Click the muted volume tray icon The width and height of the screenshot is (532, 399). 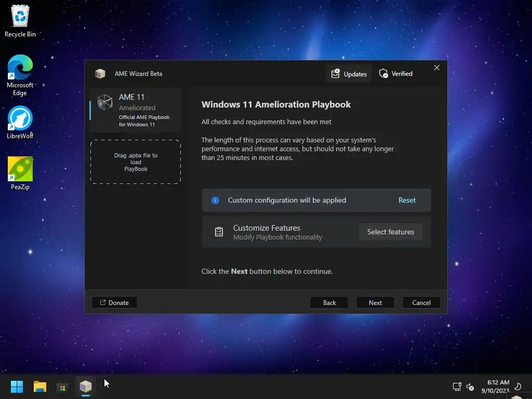point(470,387)
